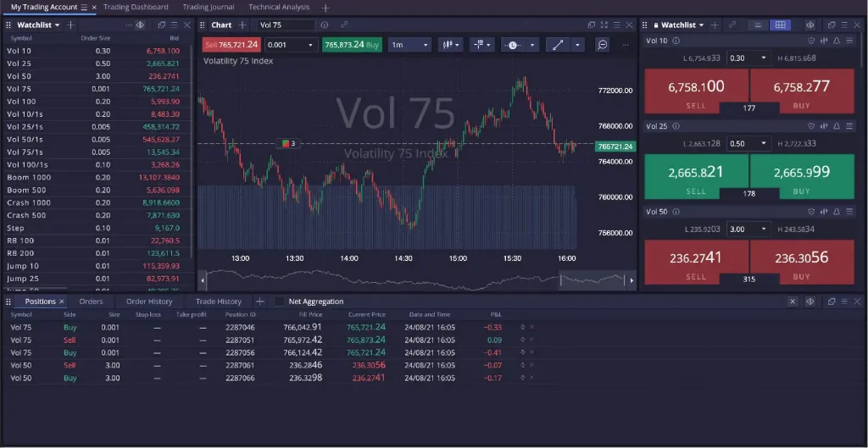Switch to the Order History tab

149,301
